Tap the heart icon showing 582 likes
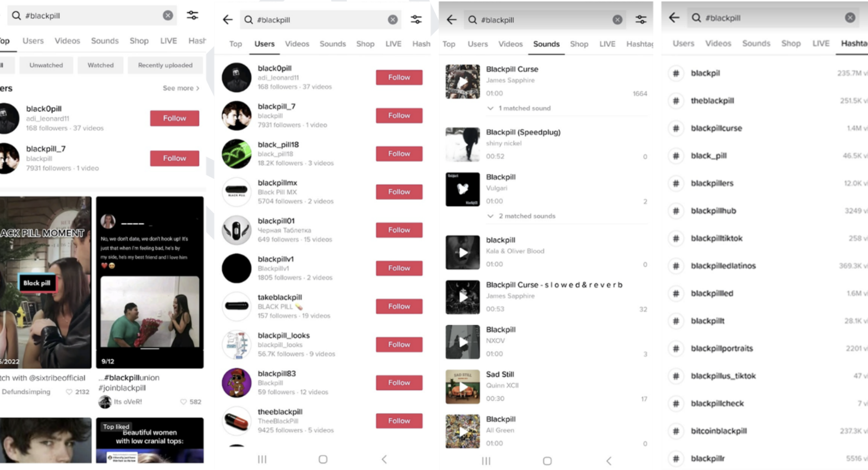This screenshot has height=470, width=868. pyautogui.click(x=183, y=401)
